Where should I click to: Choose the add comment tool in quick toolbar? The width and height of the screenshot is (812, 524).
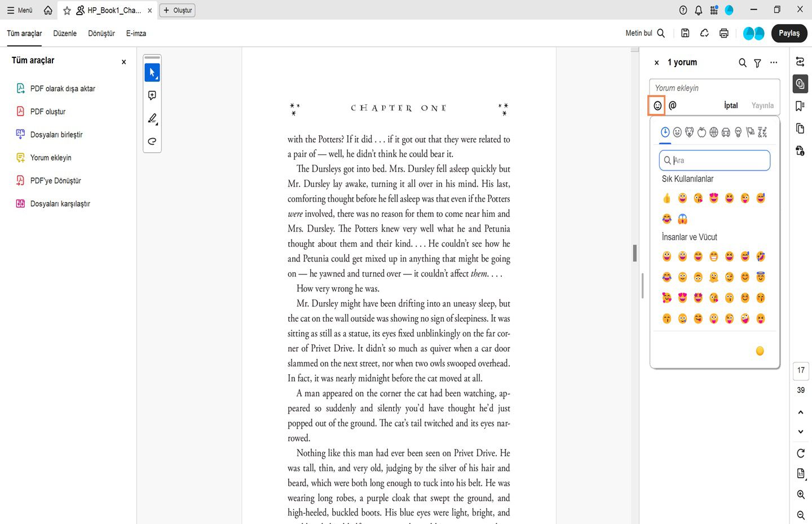(152, 96)
